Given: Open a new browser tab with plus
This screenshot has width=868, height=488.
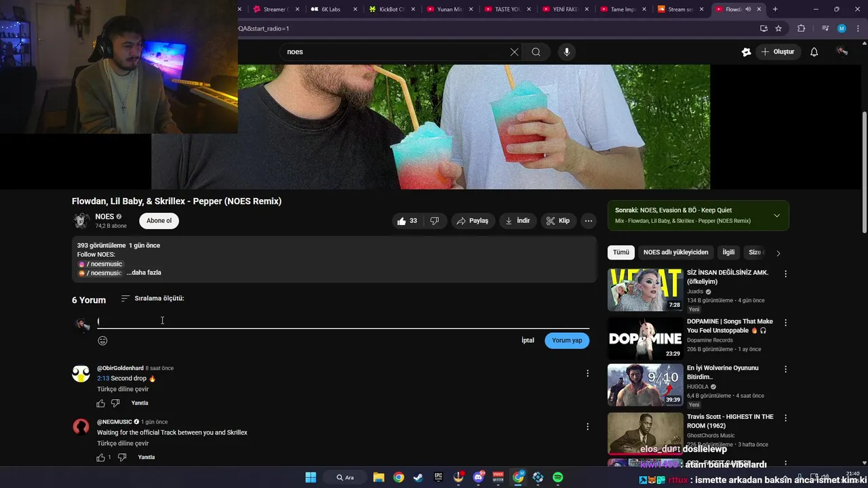Looking at the screenshot, I should point(775,9).
